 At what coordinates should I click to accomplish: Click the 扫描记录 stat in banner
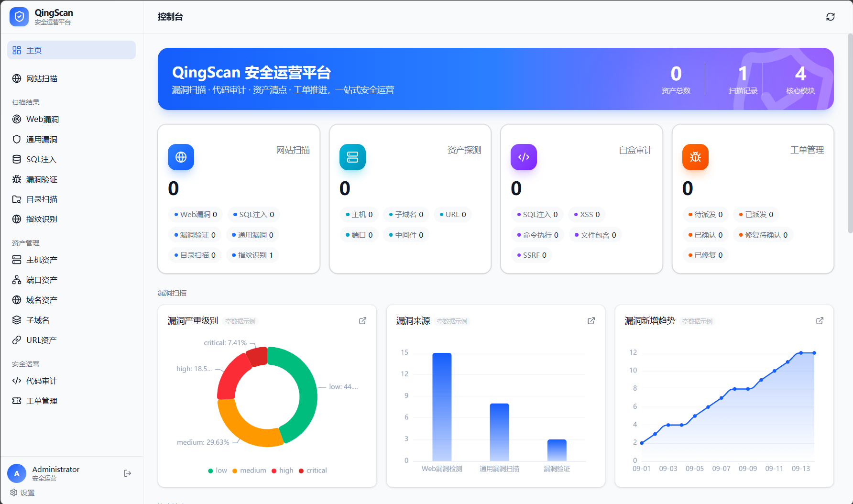(743, 80)
